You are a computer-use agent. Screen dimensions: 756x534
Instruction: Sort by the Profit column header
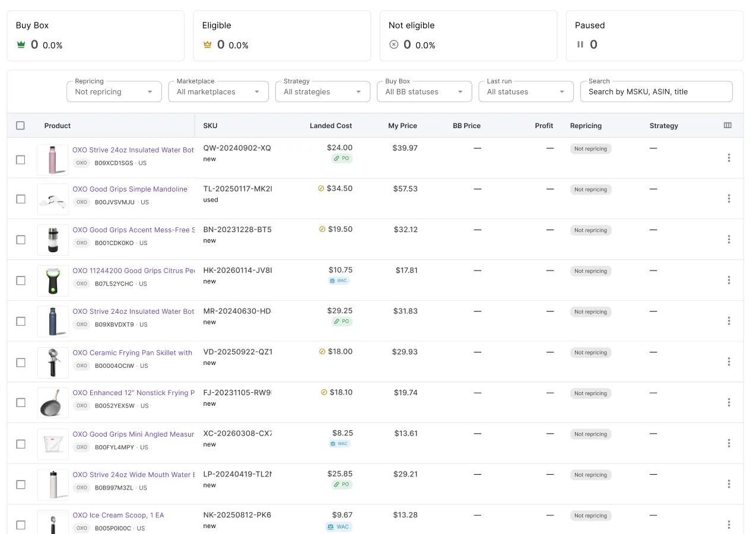point(544,126)
